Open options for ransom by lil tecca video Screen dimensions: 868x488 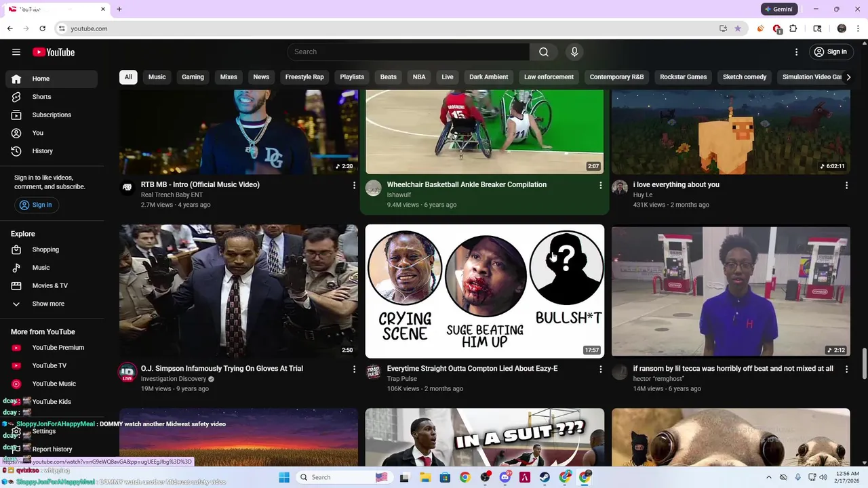846,369
